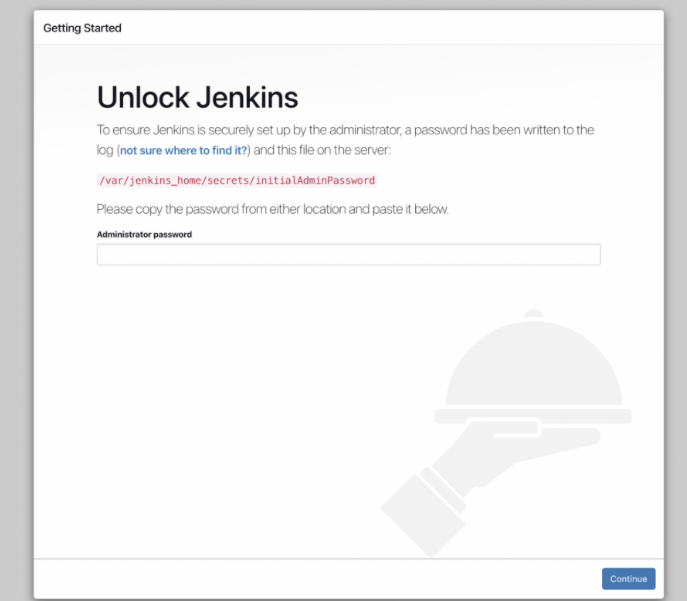
Task: Click the Administrator password input field
Action: click(x=348, y=255)
